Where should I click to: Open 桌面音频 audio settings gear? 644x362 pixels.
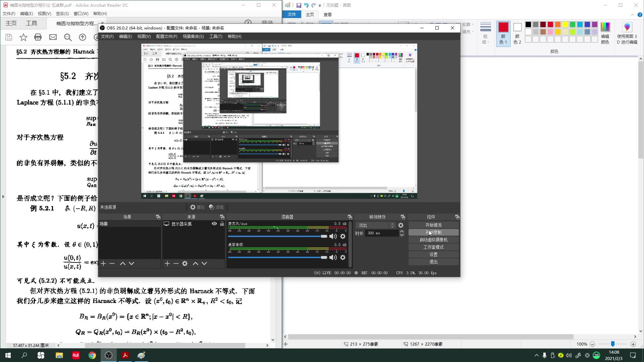[x=343, y=257]
